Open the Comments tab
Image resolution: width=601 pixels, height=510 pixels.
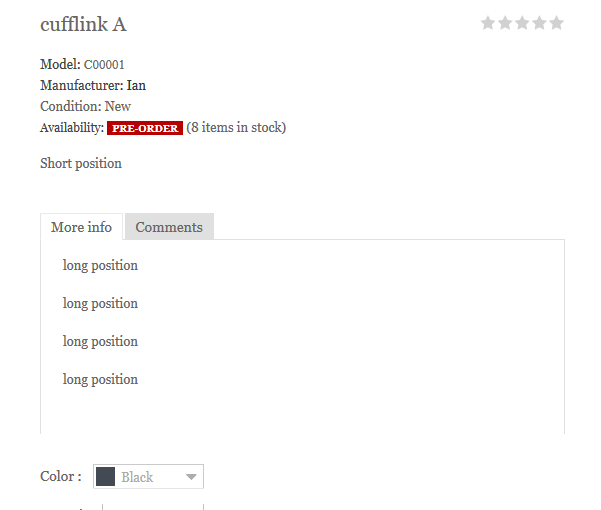click(x=169, y=227)
